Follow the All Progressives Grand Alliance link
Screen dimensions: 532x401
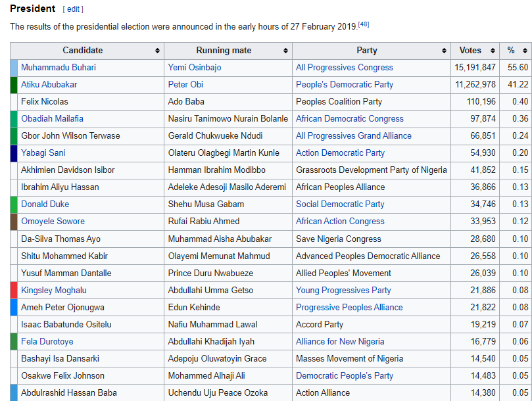pyautogui.click(x=354, y=135)
